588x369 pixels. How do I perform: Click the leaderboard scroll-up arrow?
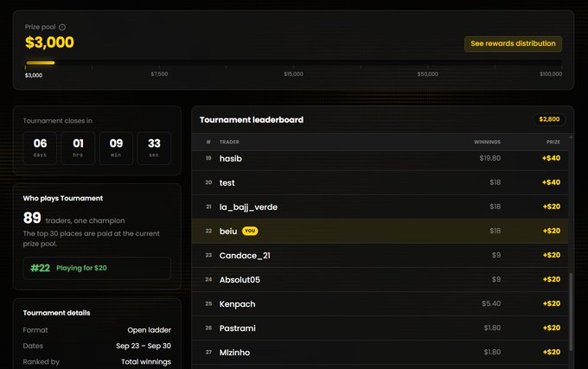(571, 137)
